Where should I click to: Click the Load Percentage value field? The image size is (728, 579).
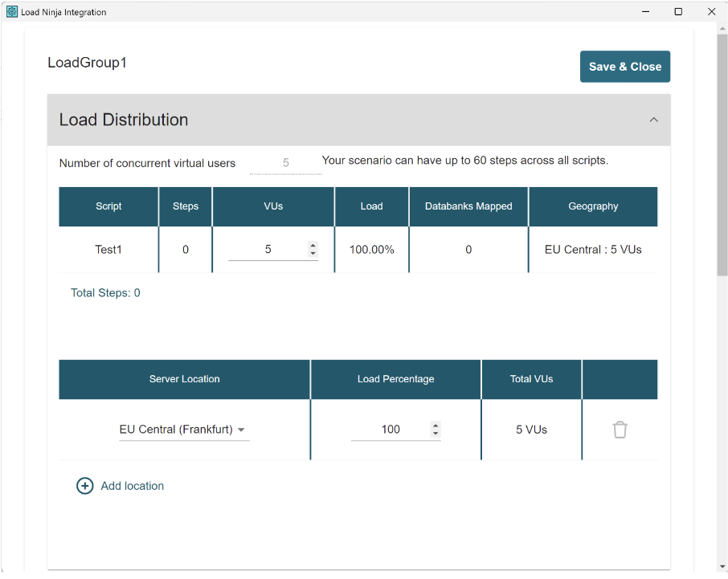point(391,430)
